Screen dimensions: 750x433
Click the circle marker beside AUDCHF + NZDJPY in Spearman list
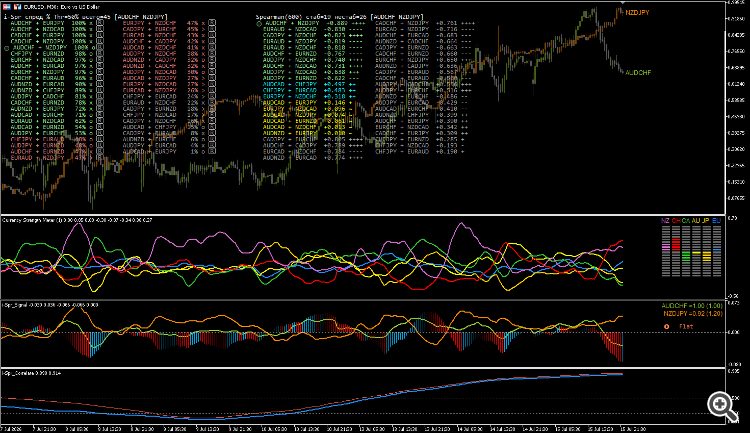coord(259,23)
